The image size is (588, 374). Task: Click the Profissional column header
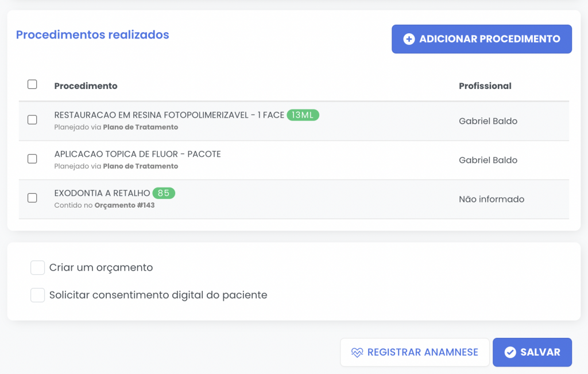click(x=485, y=86)
